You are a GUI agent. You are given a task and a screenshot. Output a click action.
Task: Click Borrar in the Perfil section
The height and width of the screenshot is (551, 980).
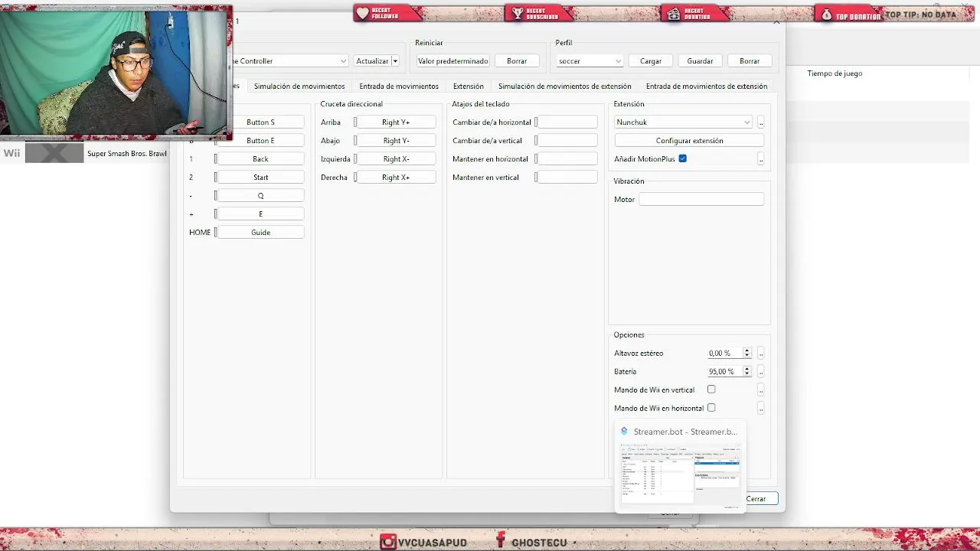pos(750,61)
